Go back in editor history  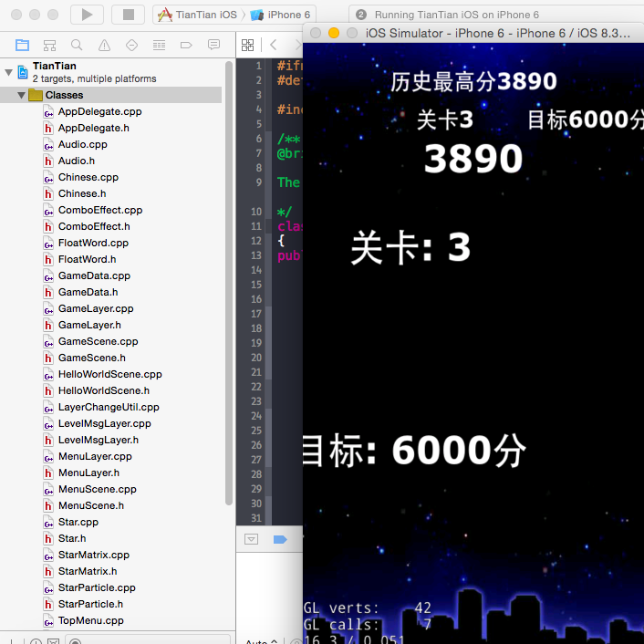click(274, 45)
